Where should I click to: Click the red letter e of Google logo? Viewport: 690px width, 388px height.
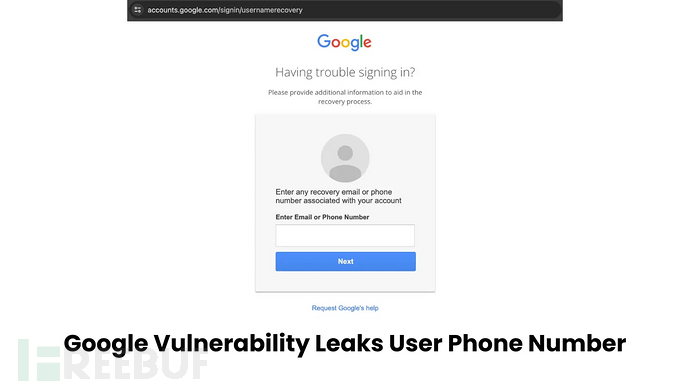367,43
